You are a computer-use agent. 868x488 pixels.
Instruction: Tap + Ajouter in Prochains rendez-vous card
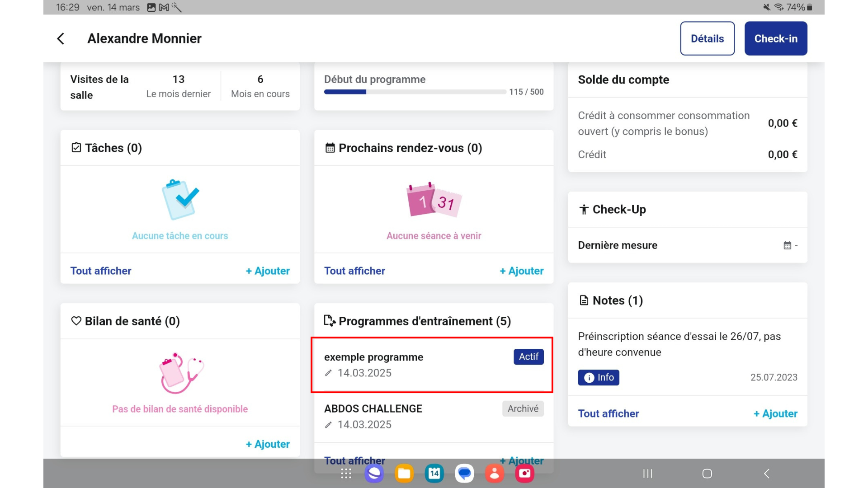click(521, 271)
